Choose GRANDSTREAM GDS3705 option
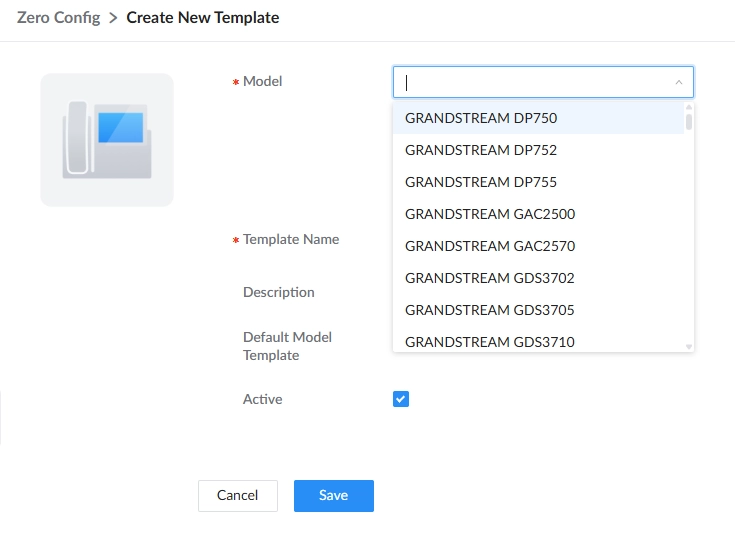The image size is (735, 534). click(x=538, y=310)
